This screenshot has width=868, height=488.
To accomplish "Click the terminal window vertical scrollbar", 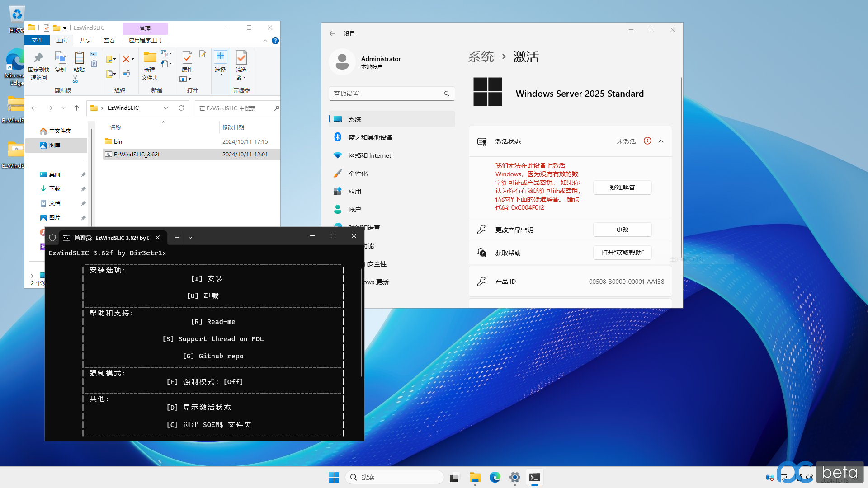I will click(362, 323).
